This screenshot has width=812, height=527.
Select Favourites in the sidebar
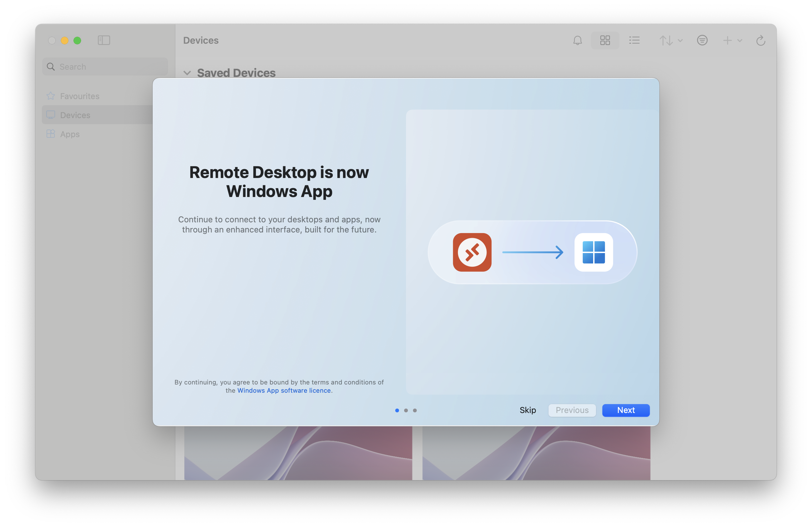click(79, 96)
